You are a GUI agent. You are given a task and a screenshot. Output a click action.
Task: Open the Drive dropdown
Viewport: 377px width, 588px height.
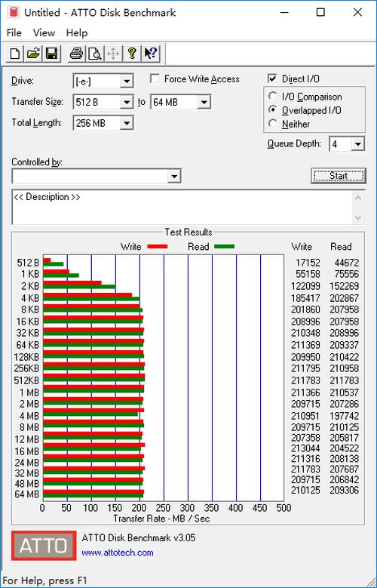pos(127,82)
